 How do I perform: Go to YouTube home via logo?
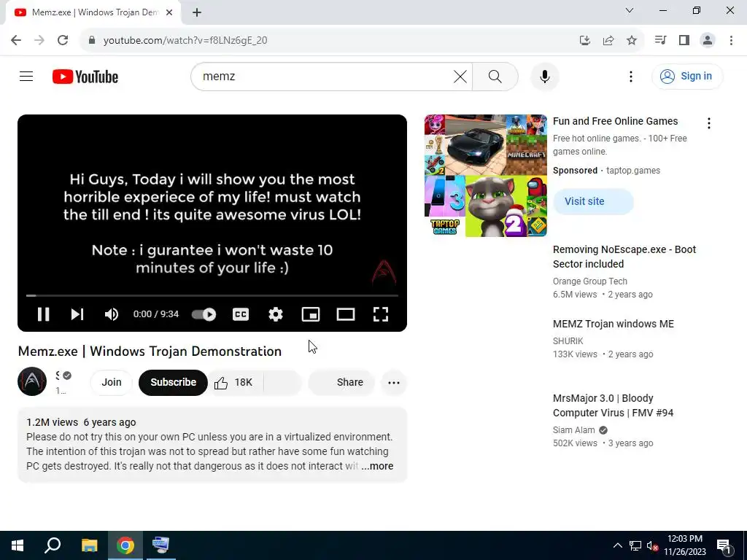[x=85, y=77]
